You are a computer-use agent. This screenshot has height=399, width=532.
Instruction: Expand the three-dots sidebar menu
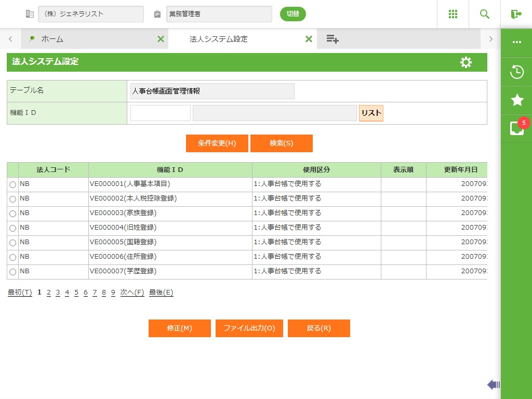point(516,42)
